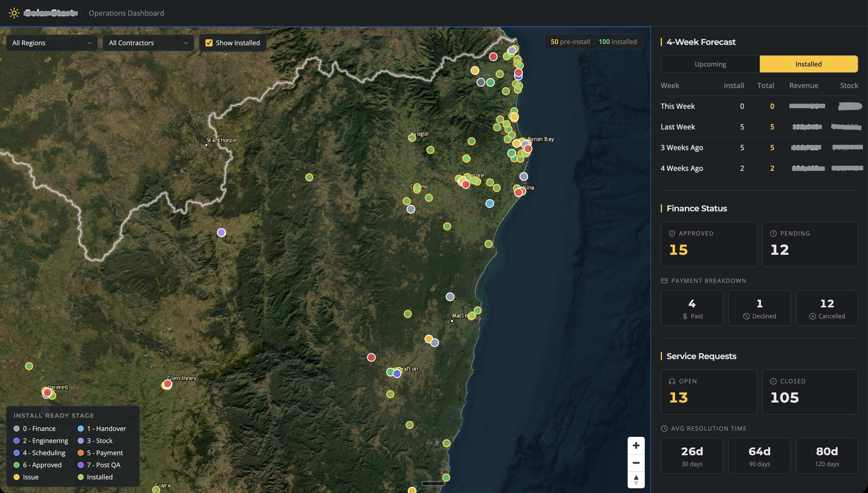Image resolution: width=868 pixels, height=493 pixels.
Task: Click the purple marker near Stanthorpe region
Action: 221,233
